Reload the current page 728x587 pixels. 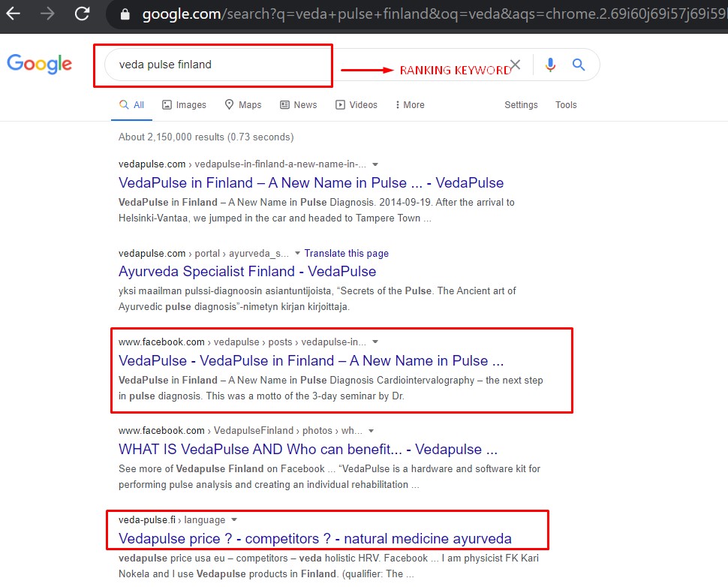tap(82, 14)
